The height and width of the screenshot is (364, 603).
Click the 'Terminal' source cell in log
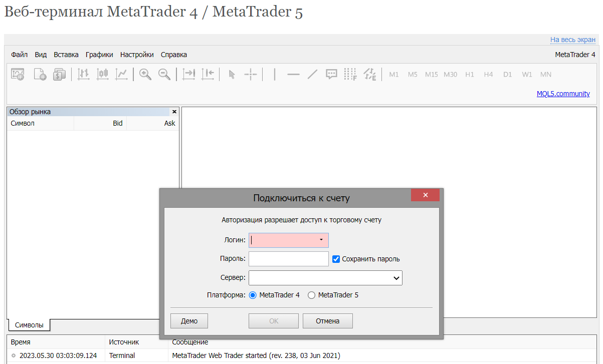(x=122, y=355)
